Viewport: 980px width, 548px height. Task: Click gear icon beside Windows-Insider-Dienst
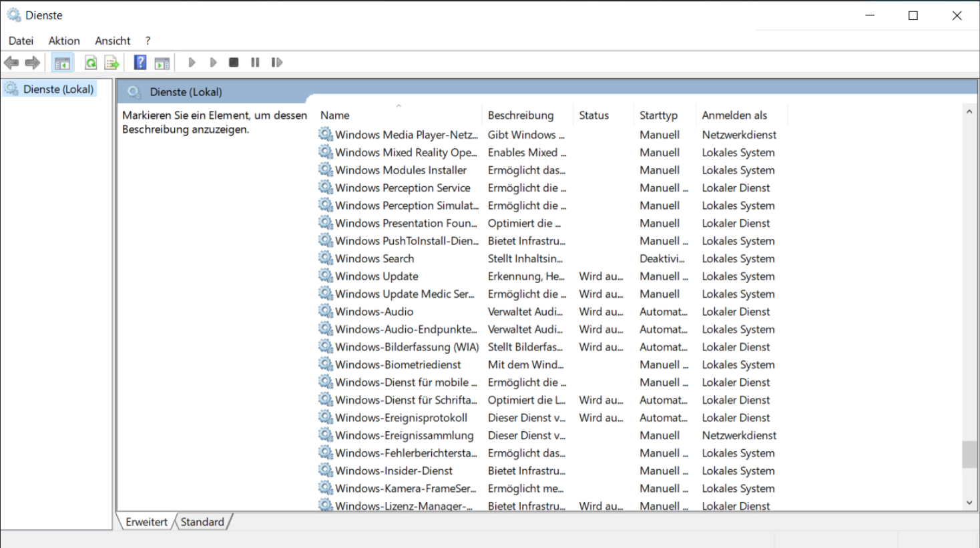(x=326, y=471)
